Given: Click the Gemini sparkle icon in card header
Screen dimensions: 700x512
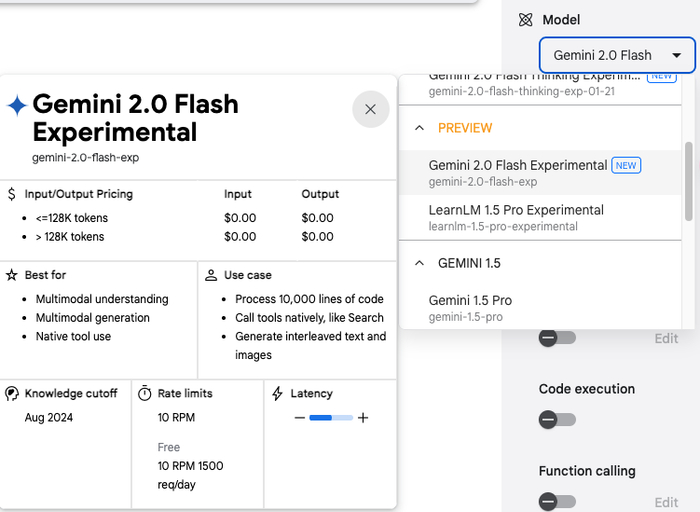Looking at the screenshot, I should point(17,105).
